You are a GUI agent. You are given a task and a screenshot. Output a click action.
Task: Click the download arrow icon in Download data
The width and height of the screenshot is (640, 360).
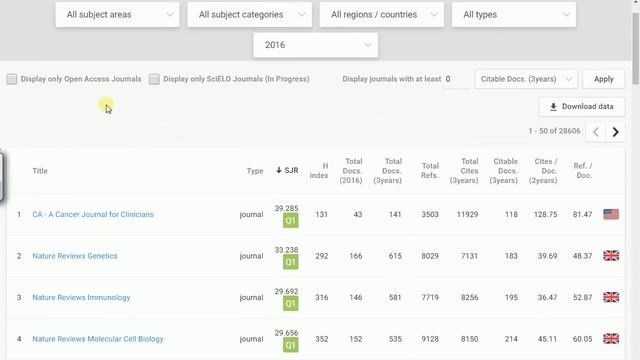click(553, 107)
